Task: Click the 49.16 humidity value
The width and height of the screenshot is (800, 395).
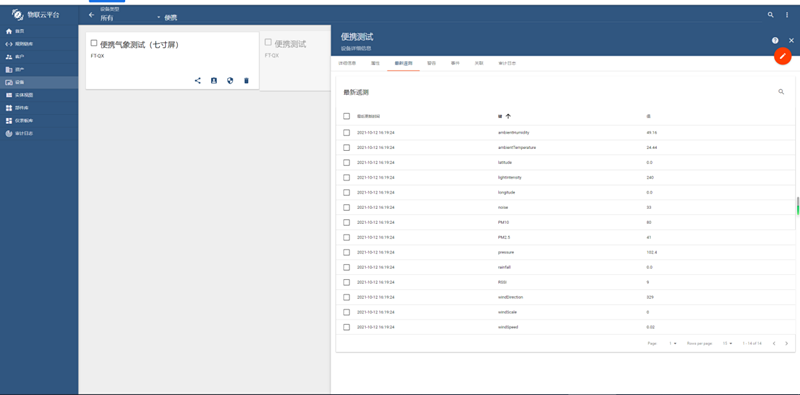Action: 651,132
